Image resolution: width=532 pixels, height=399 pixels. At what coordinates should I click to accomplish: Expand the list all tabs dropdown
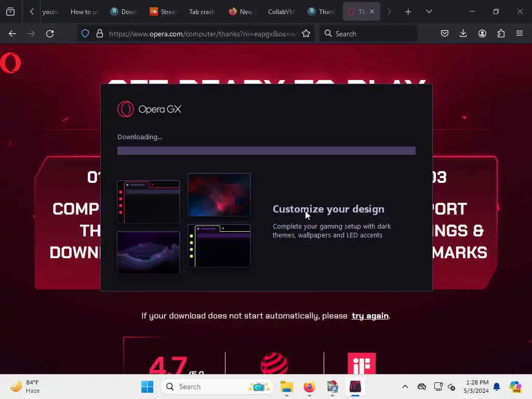[x=429, y=12]
